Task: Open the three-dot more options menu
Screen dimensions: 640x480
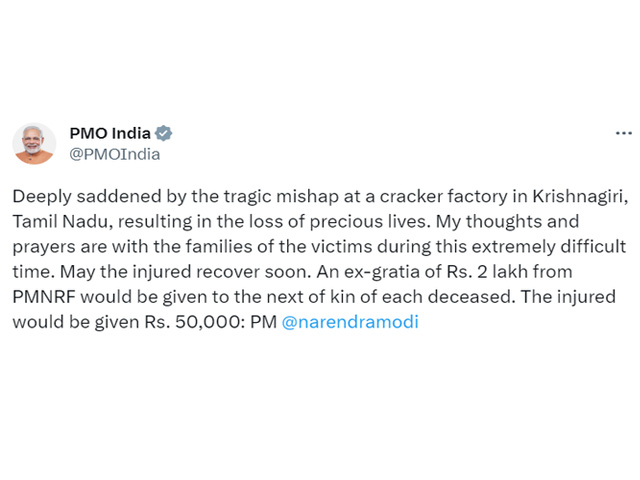Action: (624, 133)
